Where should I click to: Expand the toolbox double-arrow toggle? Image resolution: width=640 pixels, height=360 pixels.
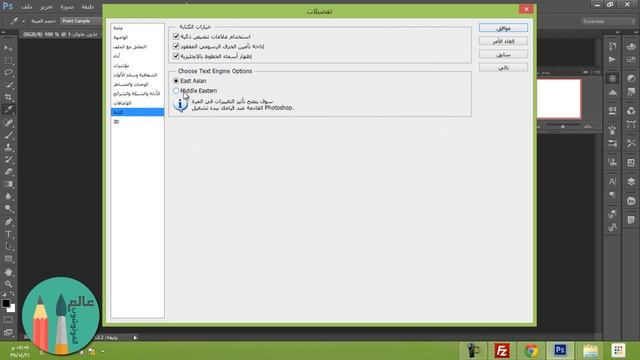click(4, 33)
